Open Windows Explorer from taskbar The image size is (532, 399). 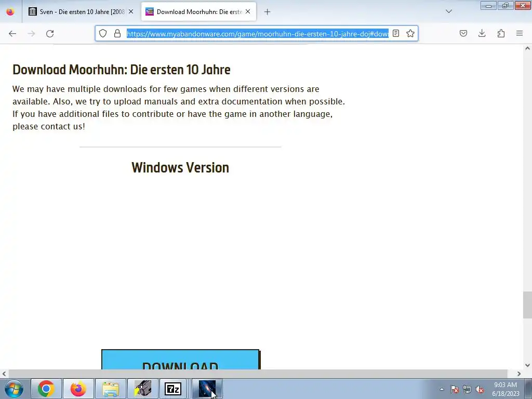111,389
